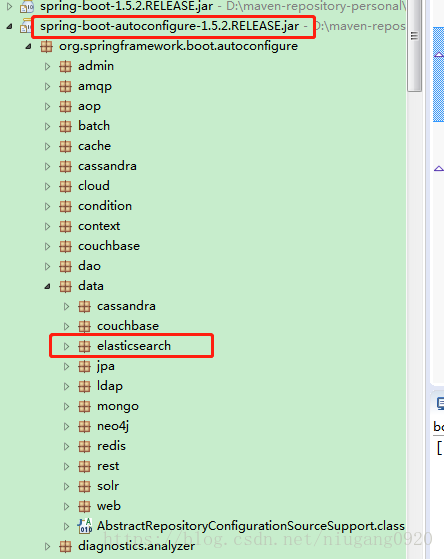Click the dao package icon

point(65,266)
